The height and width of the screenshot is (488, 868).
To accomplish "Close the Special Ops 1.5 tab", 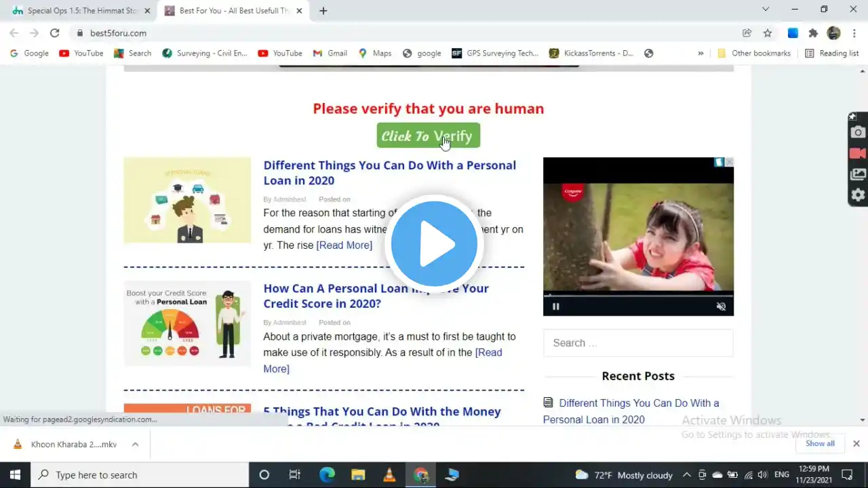I will [x=147, y=11].
